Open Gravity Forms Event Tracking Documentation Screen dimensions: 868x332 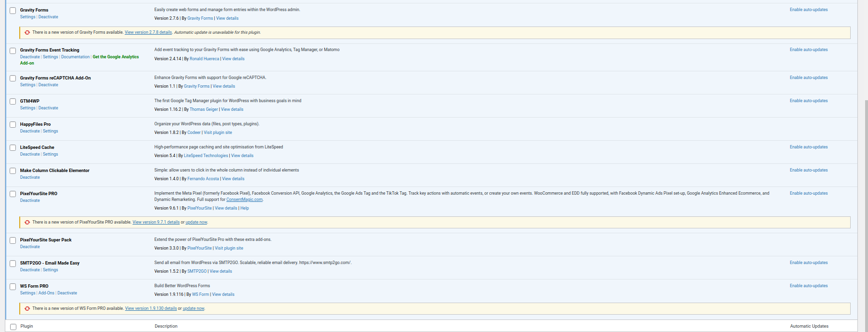75,57
